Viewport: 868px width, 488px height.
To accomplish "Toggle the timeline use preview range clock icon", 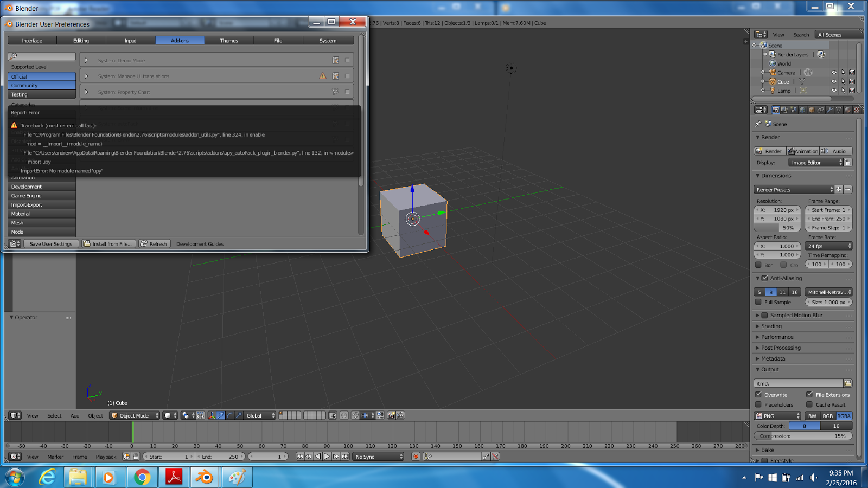I will (126, 457).
